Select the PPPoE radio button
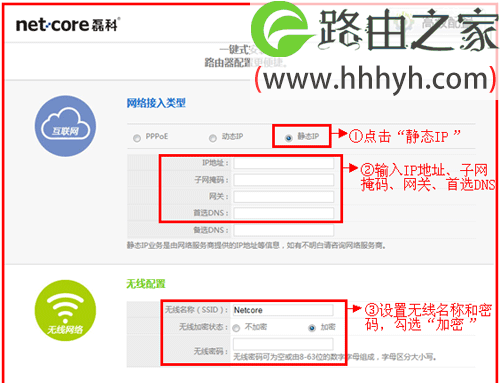 point(137,138)
